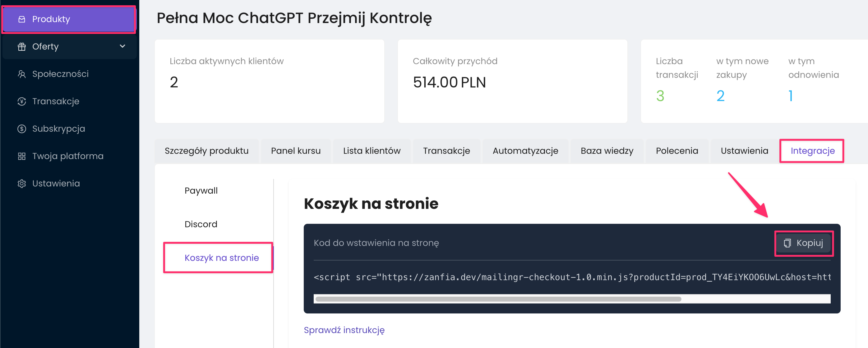
Task: Click the Produkty bag icon in sidebar
Action: tap(22, 19)
